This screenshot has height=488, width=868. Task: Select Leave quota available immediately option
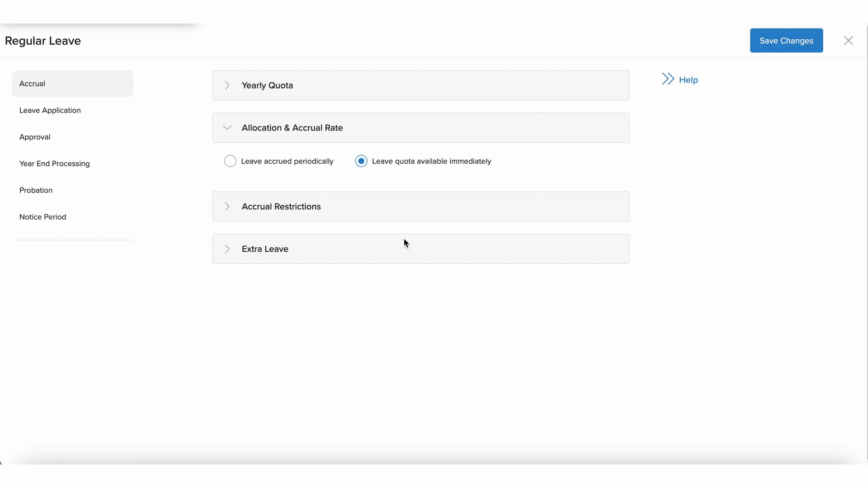point(361,161)
